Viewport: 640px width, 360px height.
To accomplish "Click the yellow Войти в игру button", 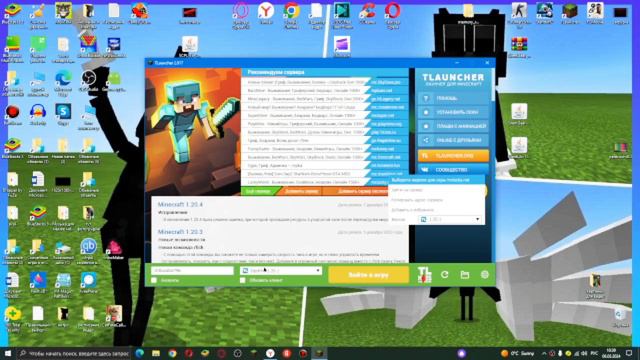I will tap(369, 275).
